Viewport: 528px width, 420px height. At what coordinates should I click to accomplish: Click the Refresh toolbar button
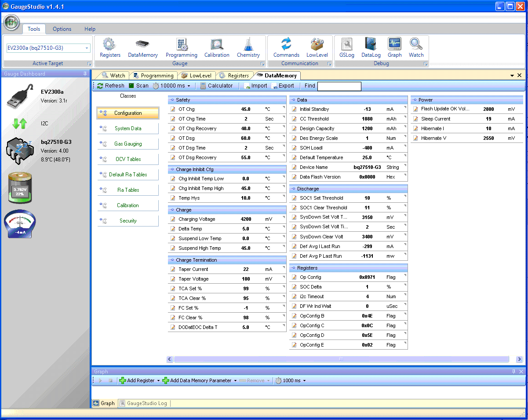111,86
